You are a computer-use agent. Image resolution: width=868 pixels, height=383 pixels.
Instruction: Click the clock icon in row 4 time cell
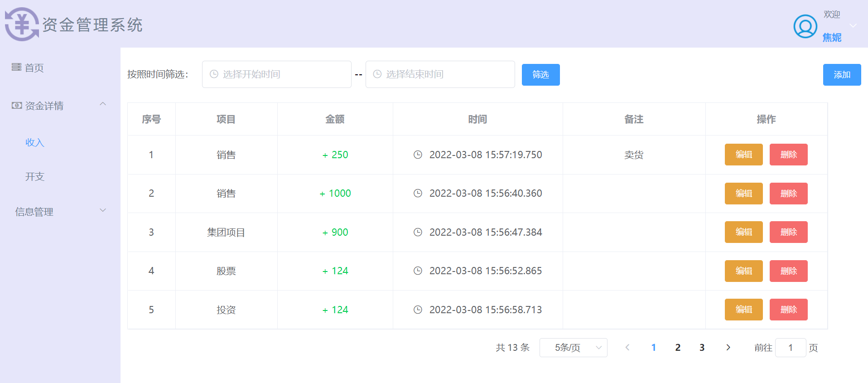coord(418,271)
